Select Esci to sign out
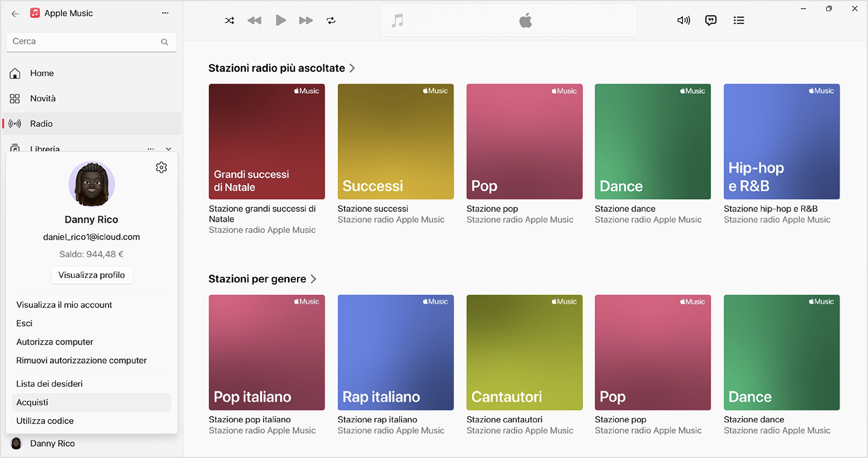This screenshot has width=868, height=458. coord(24,323)
